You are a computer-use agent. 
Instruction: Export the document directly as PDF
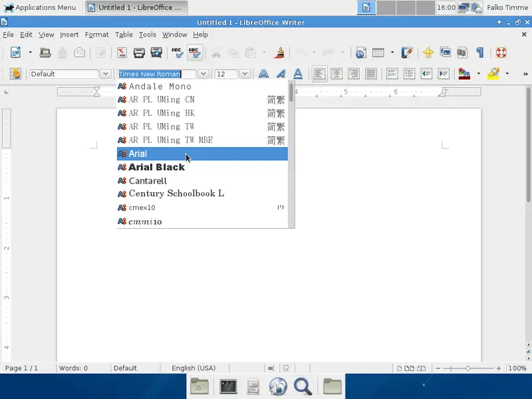(x=122, y=53)
